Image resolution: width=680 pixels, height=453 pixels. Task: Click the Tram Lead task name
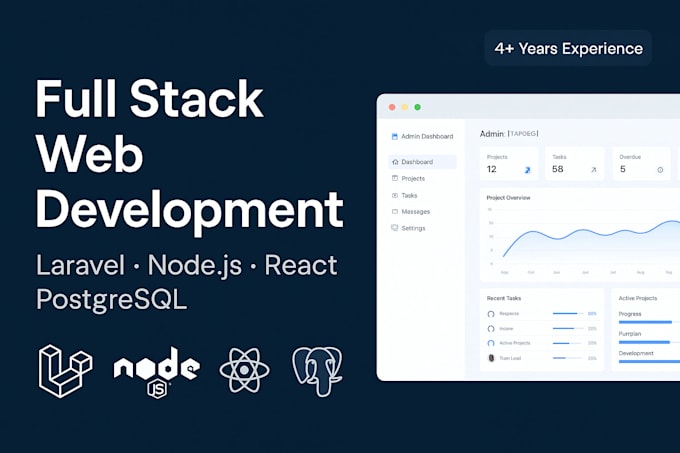click(510, 358)
